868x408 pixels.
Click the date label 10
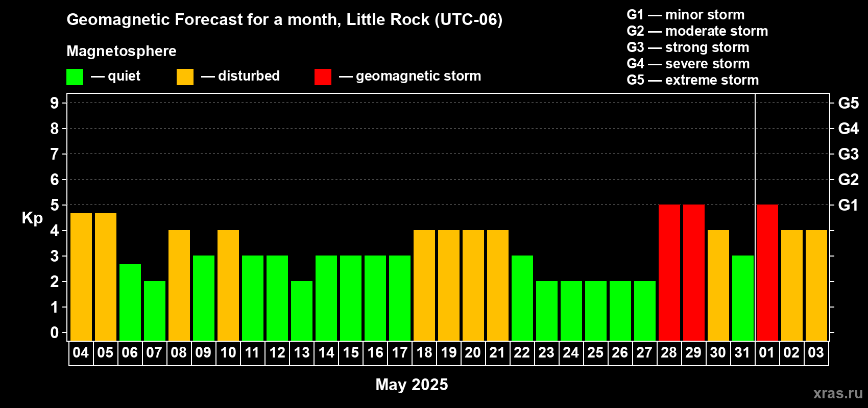click(228, 352)
